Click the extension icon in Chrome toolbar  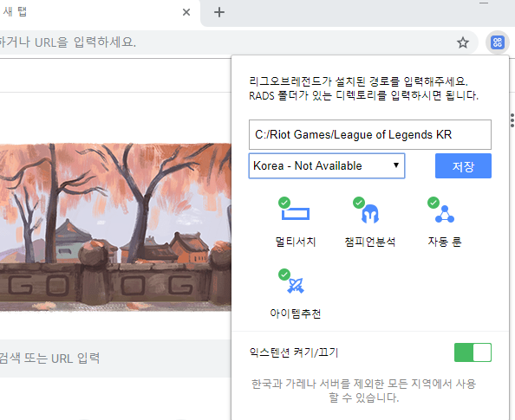pyautogui.click(x=498, y=42)
